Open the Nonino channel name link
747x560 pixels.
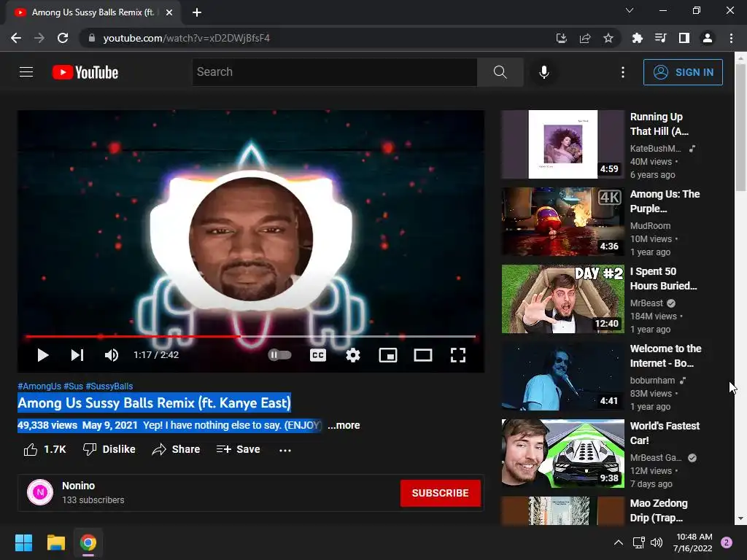[78, 486]
